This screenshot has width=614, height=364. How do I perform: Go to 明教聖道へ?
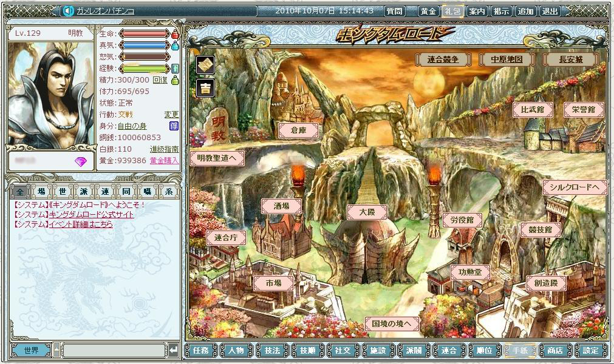point(217,158)
